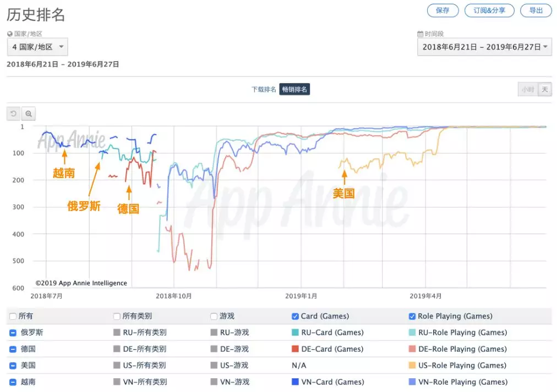Open the 4 国家/地区 dropdown

click(37, 47)
